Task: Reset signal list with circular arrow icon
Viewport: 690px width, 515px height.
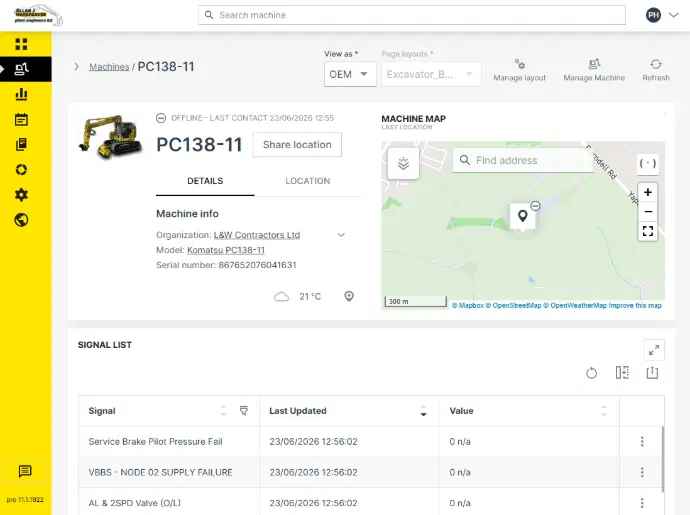Action: [x=591, y=373]
